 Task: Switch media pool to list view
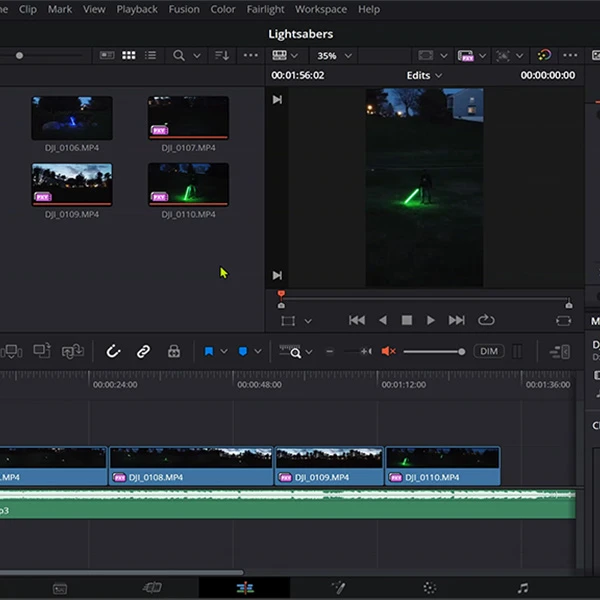point(151,56)
